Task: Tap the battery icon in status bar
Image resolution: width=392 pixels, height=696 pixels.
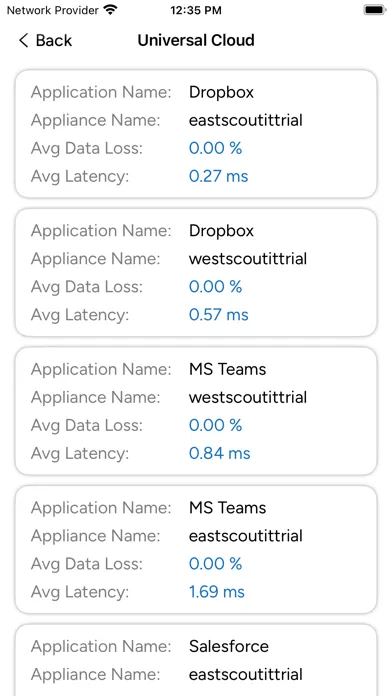Action: click(x=375, y=10)
